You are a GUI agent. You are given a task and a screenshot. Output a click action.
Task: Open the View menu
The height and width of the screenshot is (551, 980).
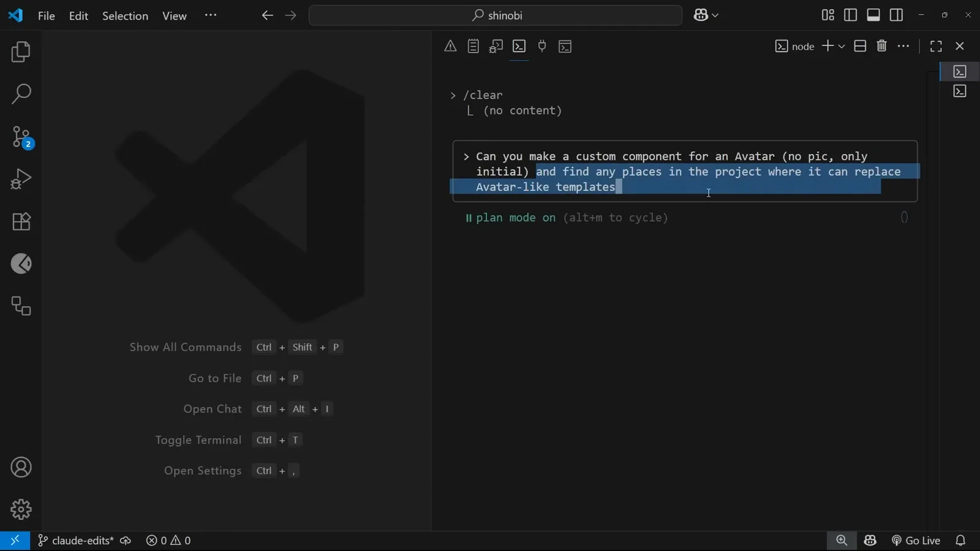[175, 16]
